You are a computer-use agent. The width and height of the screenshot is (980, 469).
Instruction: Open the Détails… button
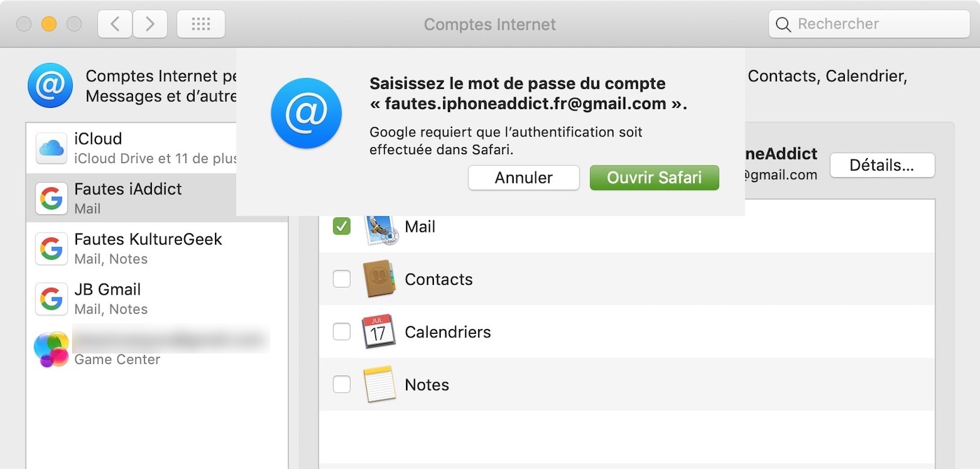(x=882, y=165)
